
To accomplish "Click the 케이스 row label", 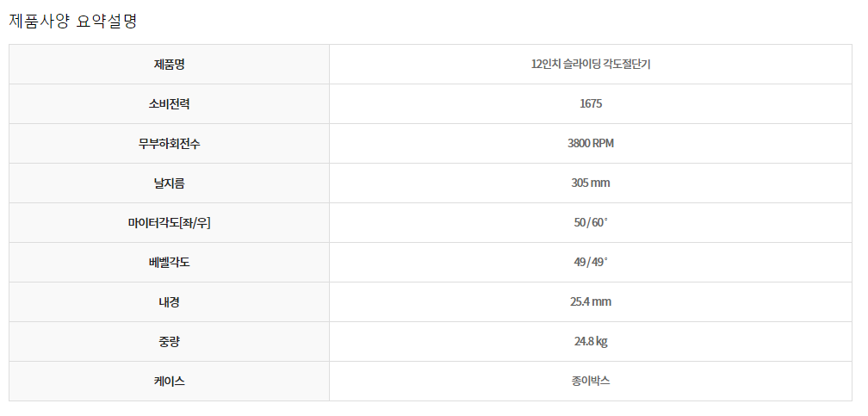I will click(169, 382).
